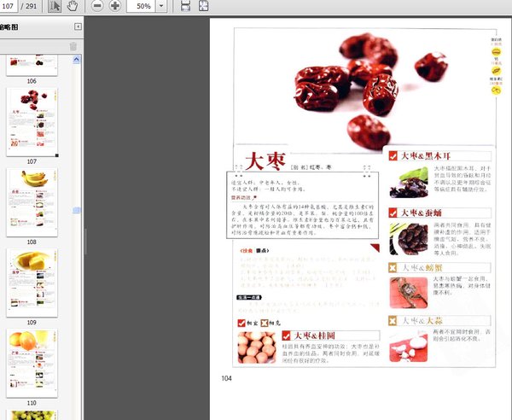Click the 大枣&桂圆 heading
Image resolution: width=512 pixels, height=420 pixels.
pyautogui.click(x=314, y=335)
